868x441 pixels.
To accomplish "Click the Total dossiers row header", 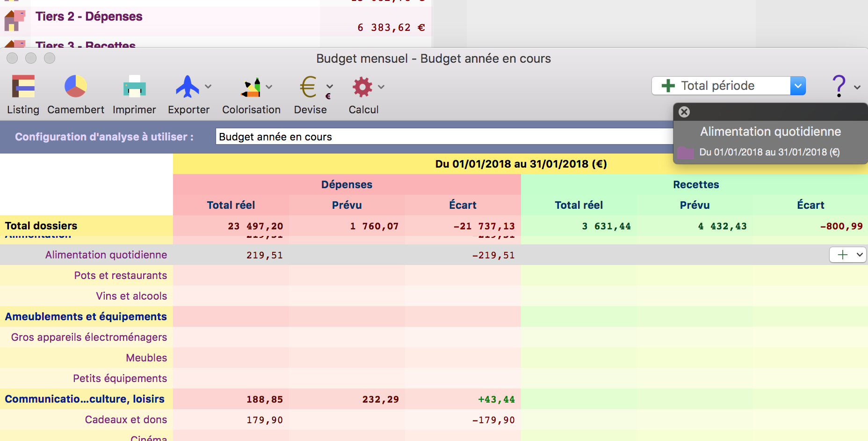I will 41,226.
